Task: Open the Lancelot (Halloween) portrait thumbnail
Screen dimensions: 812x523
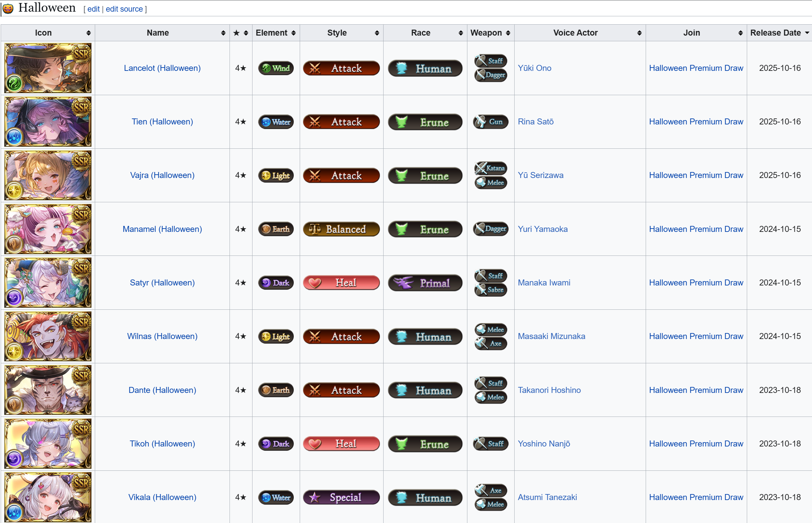Action: [x=48, y=68]
